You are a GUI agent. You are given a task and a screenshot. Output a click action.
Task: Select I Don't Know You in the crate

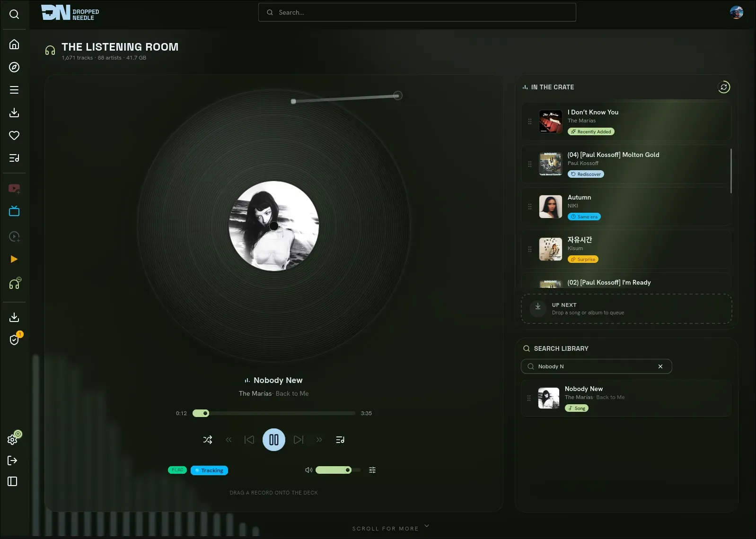626,121
